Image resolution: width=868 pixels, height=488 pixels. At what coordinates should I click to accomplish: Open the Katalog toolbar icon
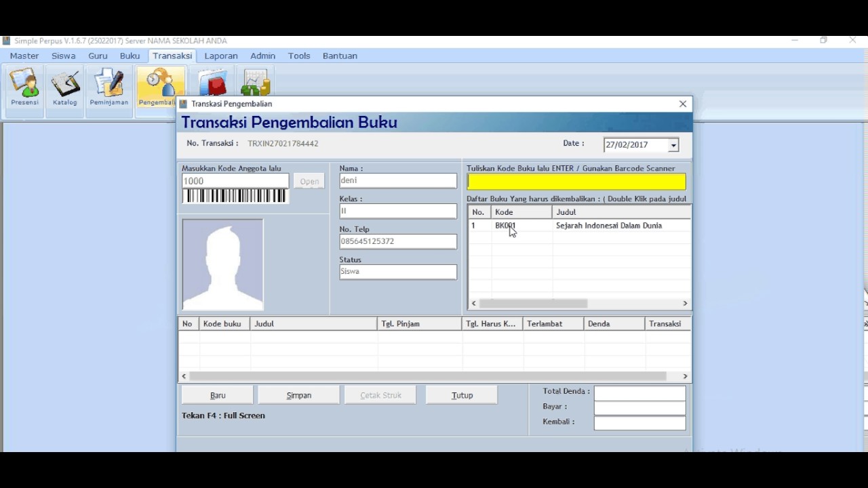[x=65, y=88]
